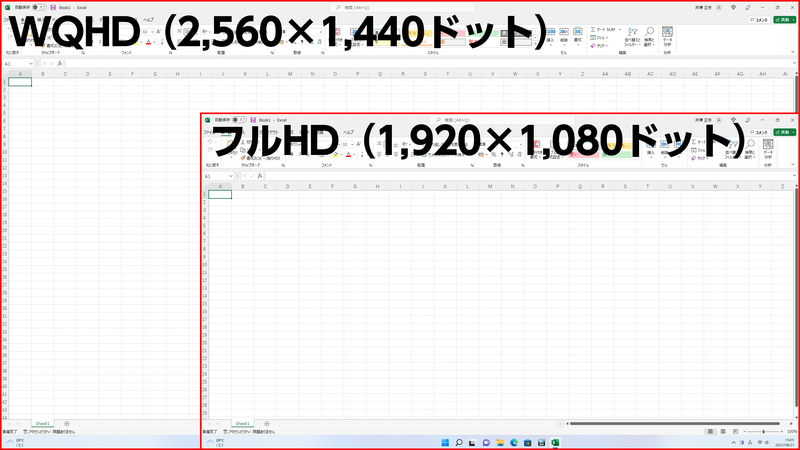Open Find & Select in the WQHD ribbon

[x=649, y=37]
